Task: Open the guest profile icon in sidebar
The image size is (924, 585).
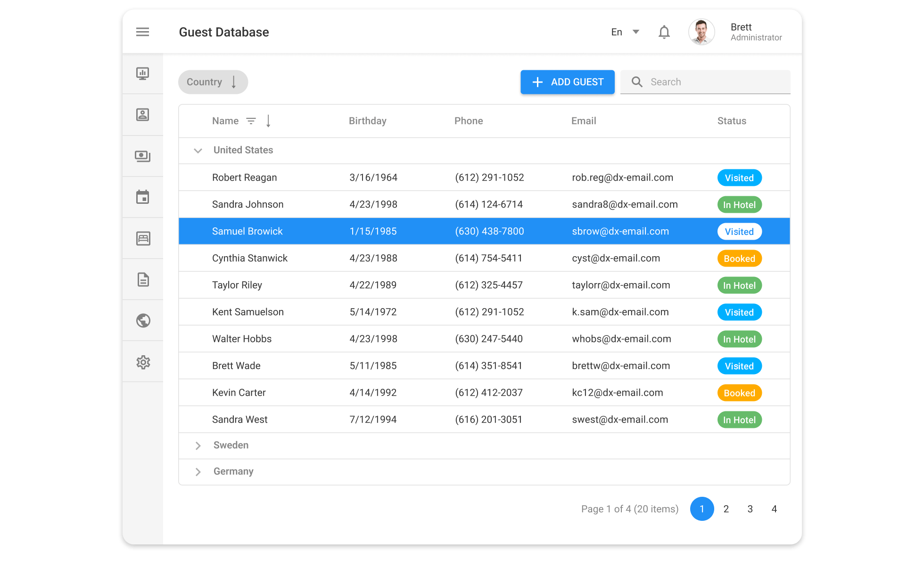Action: click(x=143, y=115)
